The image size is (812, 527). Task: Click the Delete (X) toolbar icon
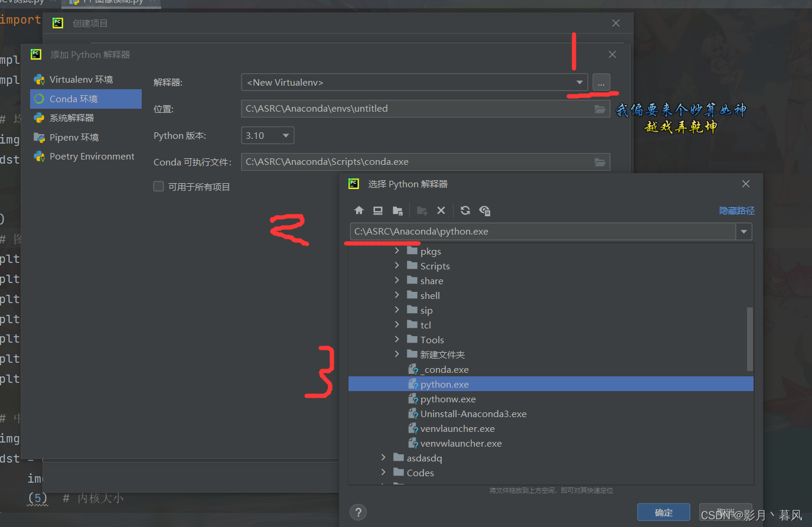point(441,210)
